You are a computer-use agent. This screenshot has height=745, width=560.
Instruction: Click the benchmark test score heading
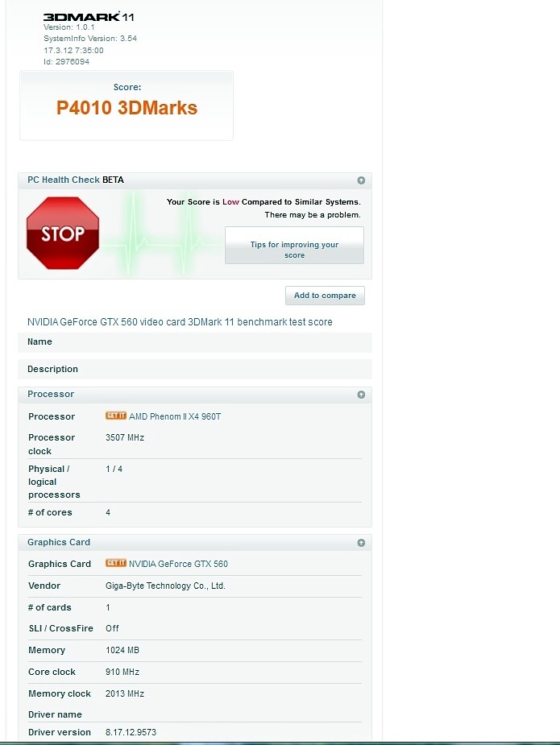tap(180, 322)
